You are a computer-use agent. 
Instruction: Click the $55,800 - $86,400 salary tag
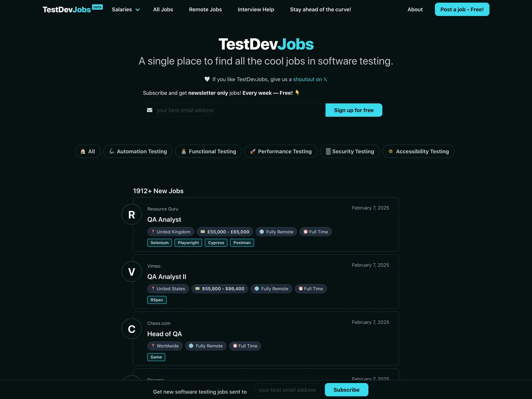tap(220, 289)
